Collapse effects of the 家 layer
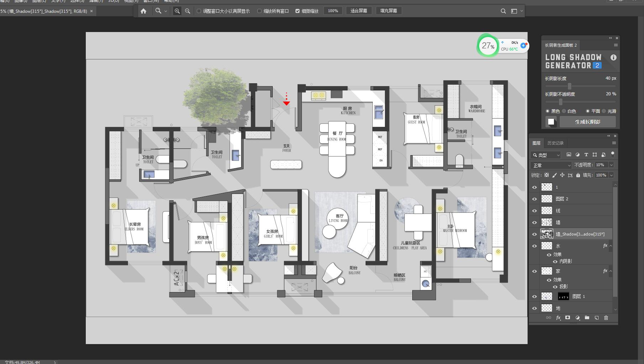The height and width of the screenshot is (364, 644). point(611,271)
